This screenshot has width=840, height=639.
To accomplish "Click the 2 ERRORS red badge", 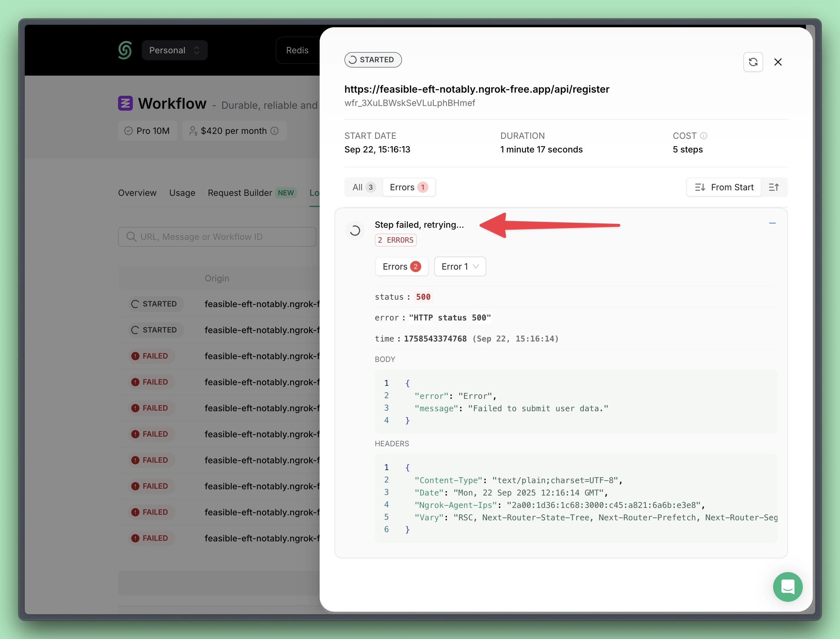I will pos(395,240).
